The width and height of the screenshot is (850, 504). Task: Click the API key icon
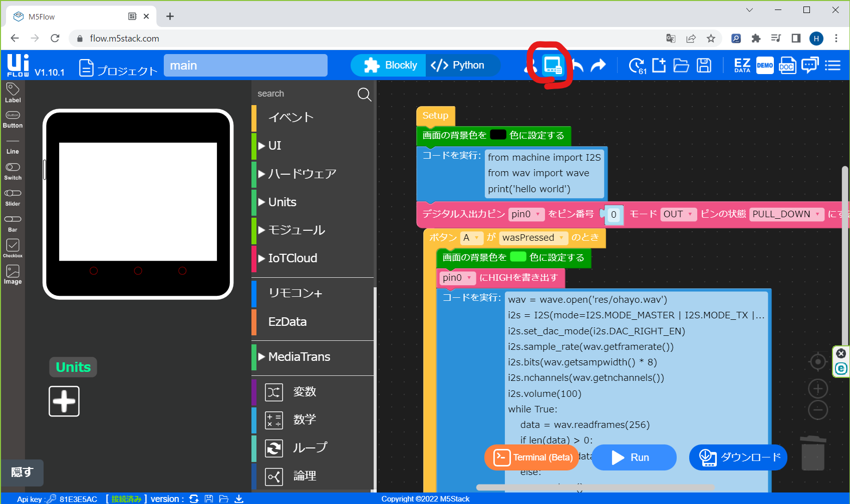tap(51, 498)
